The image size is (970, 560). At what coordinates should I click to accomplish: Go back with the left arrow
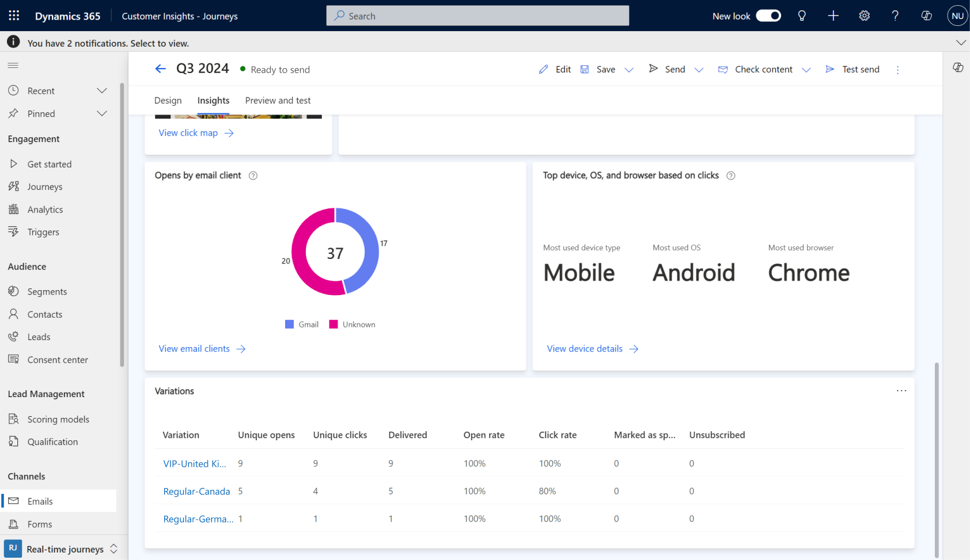point(161,69)
